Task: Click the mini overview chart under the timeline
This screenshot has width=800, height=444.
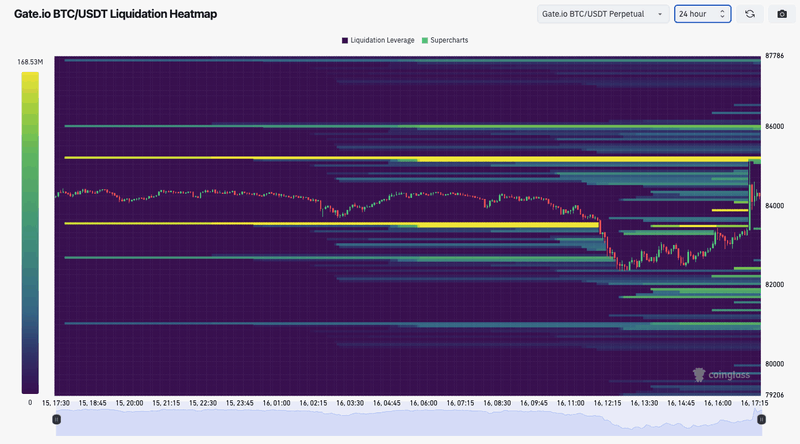Action: click(409, 422)
